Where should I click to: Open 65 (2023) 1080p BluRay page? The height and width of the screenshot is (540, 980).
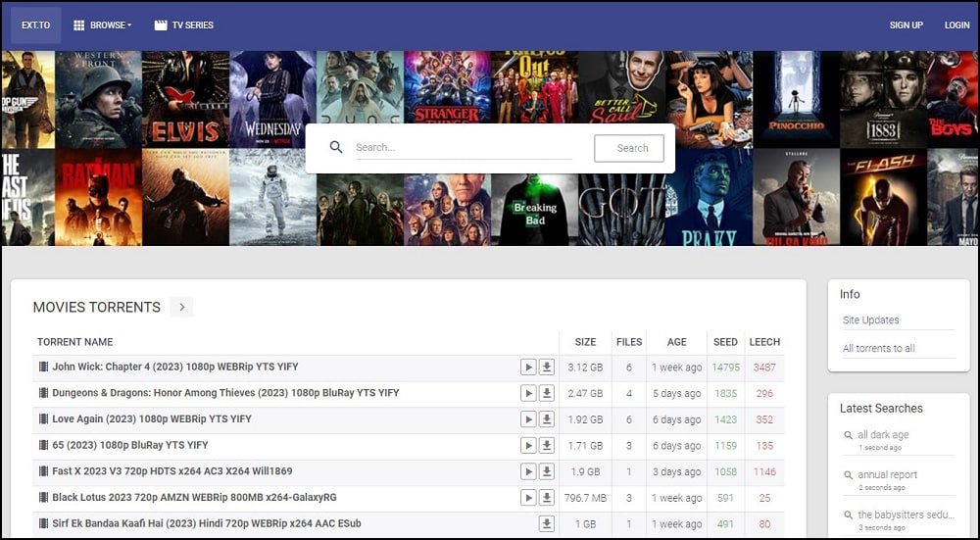coord(130,445)
